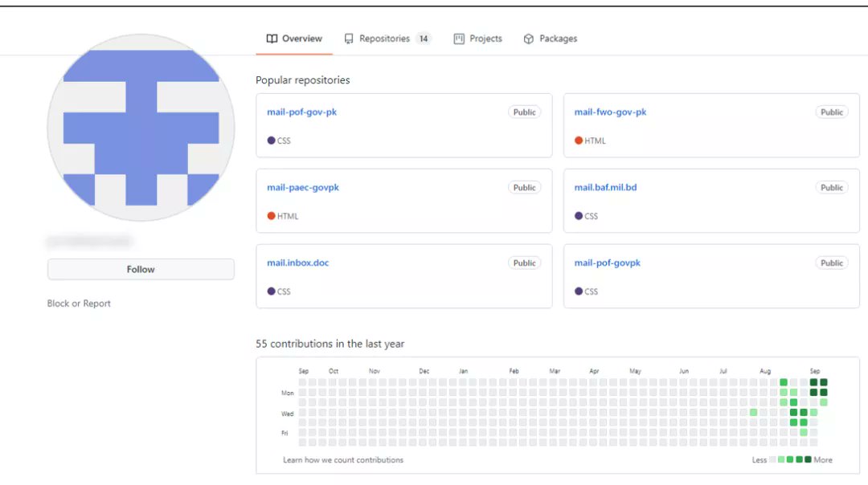Viewport: 868px width, 485px height.
Task: Click Public badge on mail.baf.mil.bd card
Action: pyautogui.click(x=832, y=187)
